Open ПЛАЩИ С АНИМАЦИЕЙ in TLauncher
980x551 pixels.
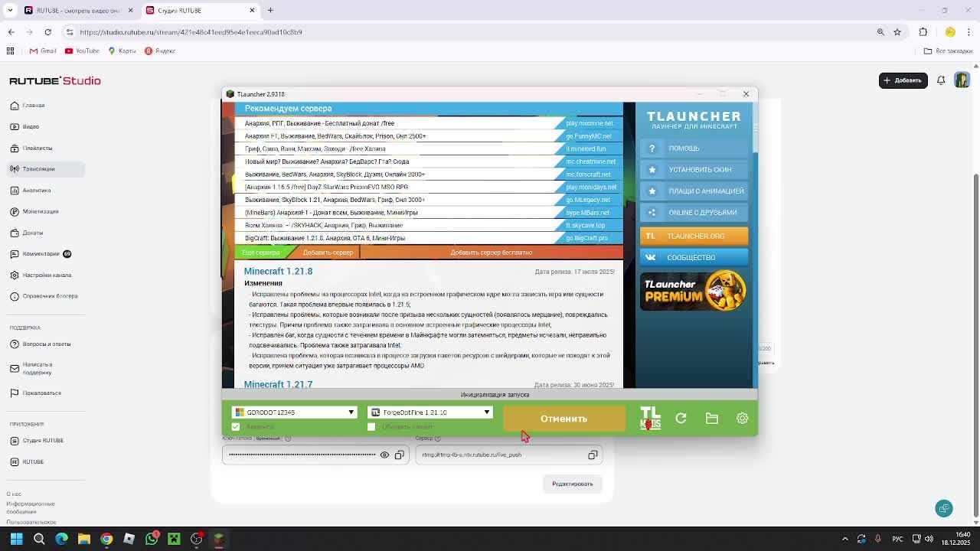[694, 191]
